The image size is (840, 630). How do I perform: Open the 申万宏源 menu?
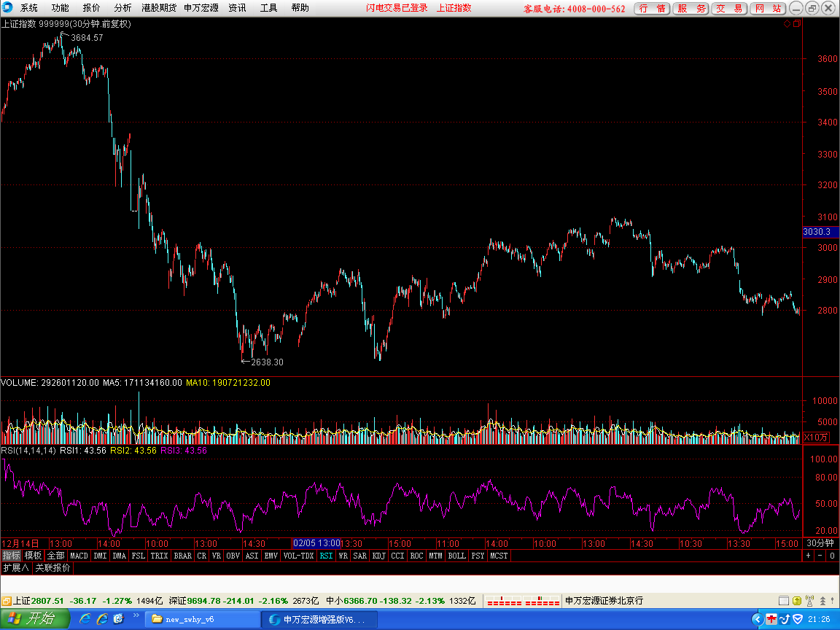[201, 8]
